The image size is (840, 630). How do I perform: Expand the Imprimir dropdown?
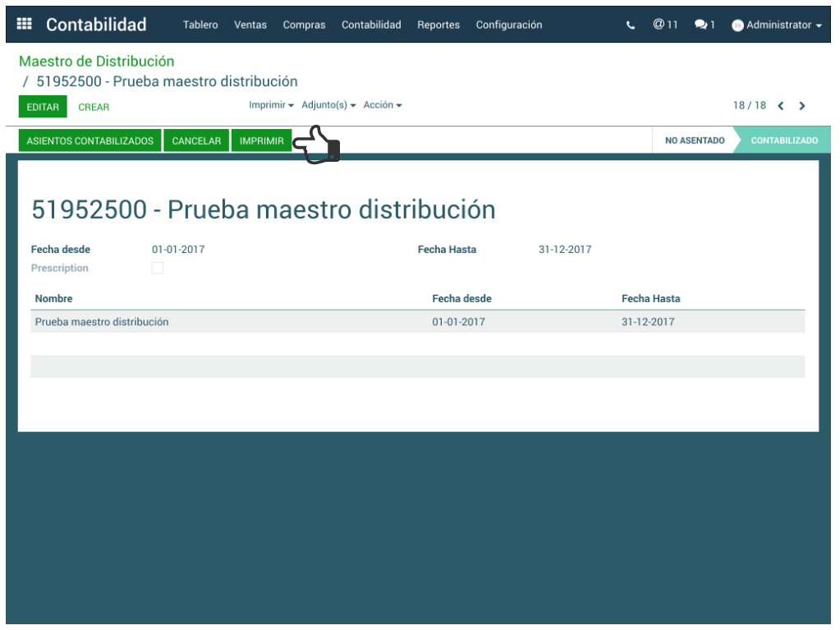(271, 105)
